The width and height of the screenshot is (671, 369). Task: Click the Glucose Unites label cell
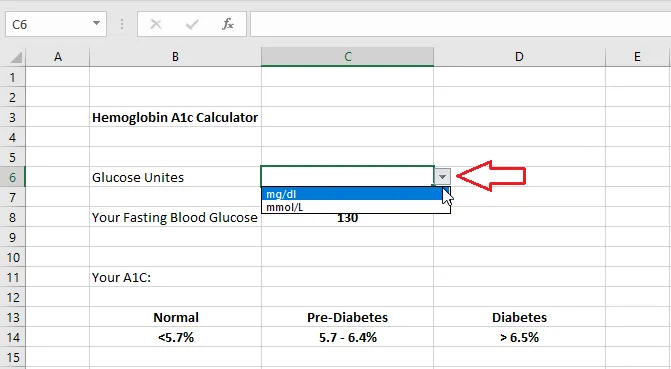175,177
